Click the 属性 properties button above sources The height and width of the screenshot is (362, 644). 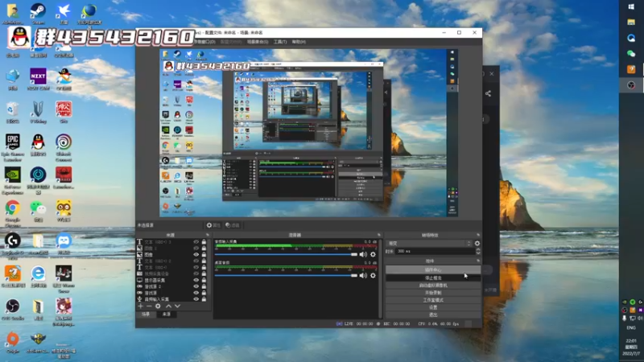pyautogui.click(x=213, y=225)
